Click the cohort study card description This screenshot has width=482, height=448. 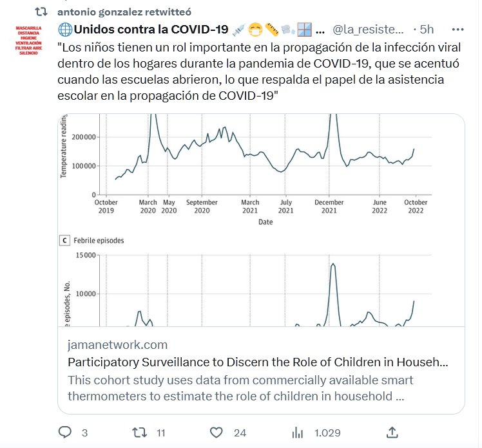(240, 387)
